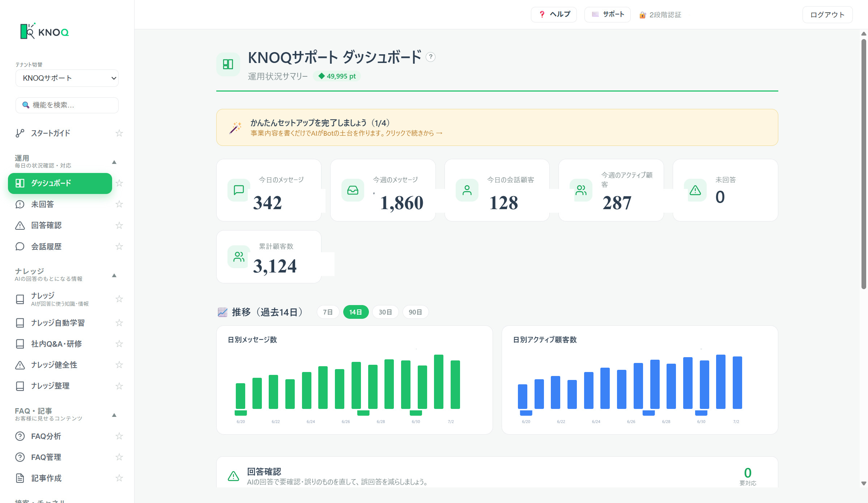Image resolution: width=868 pixels, height=503 pixels.
Task: Click the 7/2 green bar in 日別メッセージ数
Action: point(455,385)
